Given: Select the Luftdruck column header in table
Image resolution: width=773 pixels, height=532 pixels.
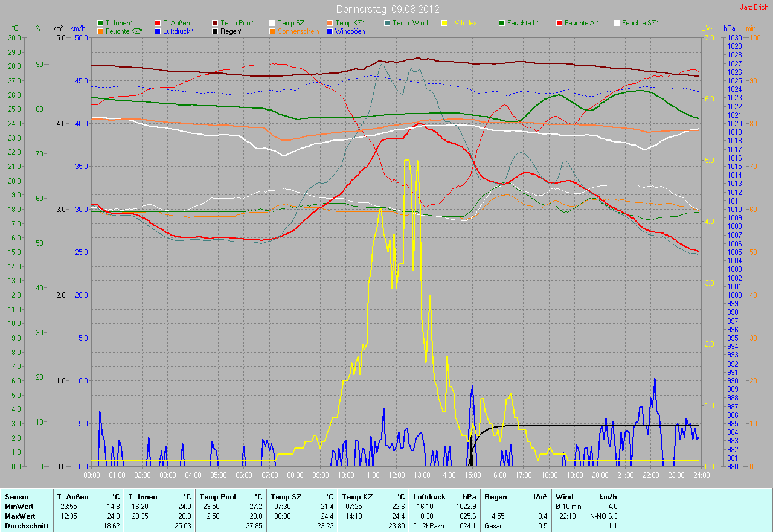Looking at the screenshot, I should pos(428,496).
